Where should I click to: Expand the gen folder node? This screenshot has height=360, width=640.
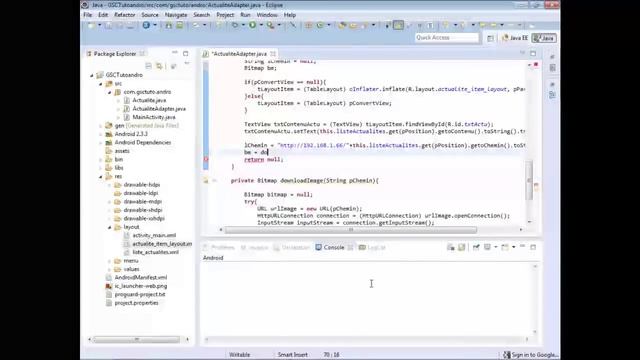pos(101,126)
